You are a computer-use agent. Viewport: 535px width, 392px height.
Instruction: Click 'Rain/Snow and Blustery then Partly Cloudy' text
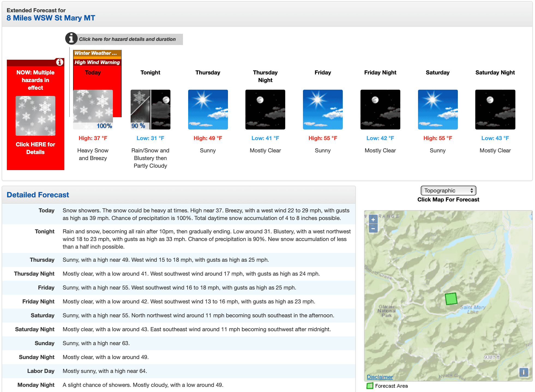151,158
